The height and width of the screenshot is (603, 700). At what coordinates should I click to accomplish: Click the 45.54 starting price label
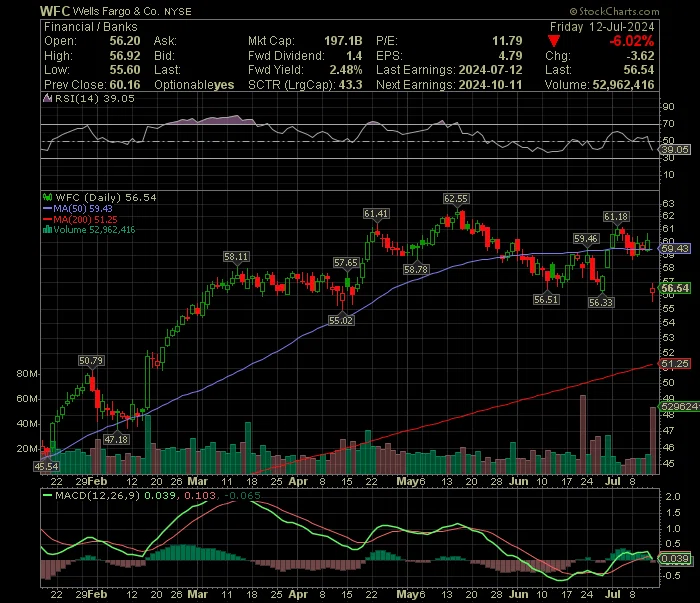click(46, 466)
